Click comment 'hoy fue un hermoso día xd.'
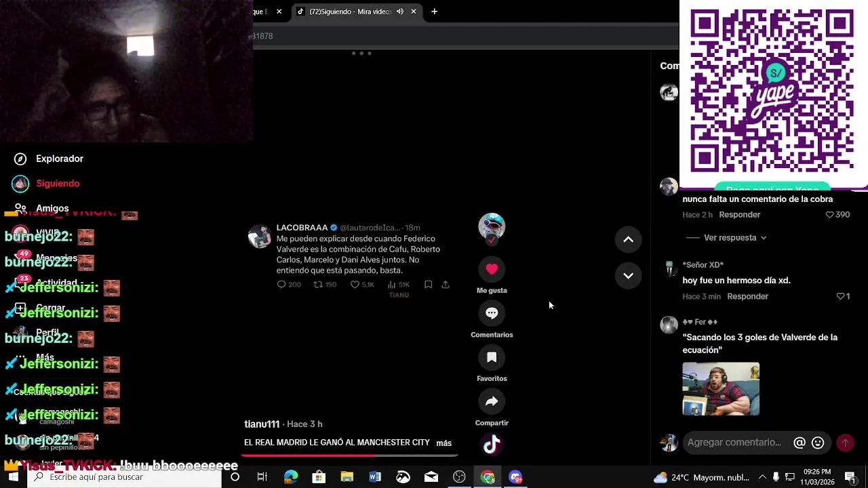The image size is (868, 488). 736,281
